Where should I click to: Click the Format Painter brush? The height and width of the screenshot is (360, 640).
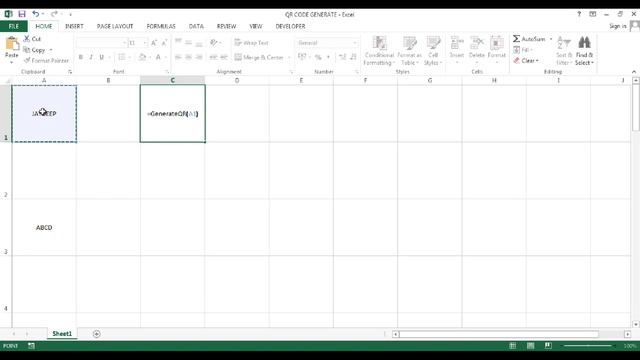click(x=46, y=60)
